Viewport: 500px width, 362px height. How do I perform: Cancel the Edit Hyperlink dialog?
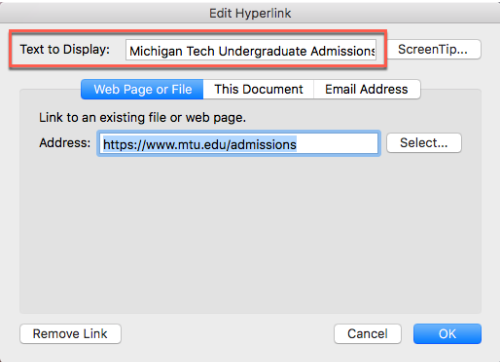point(368,334)
